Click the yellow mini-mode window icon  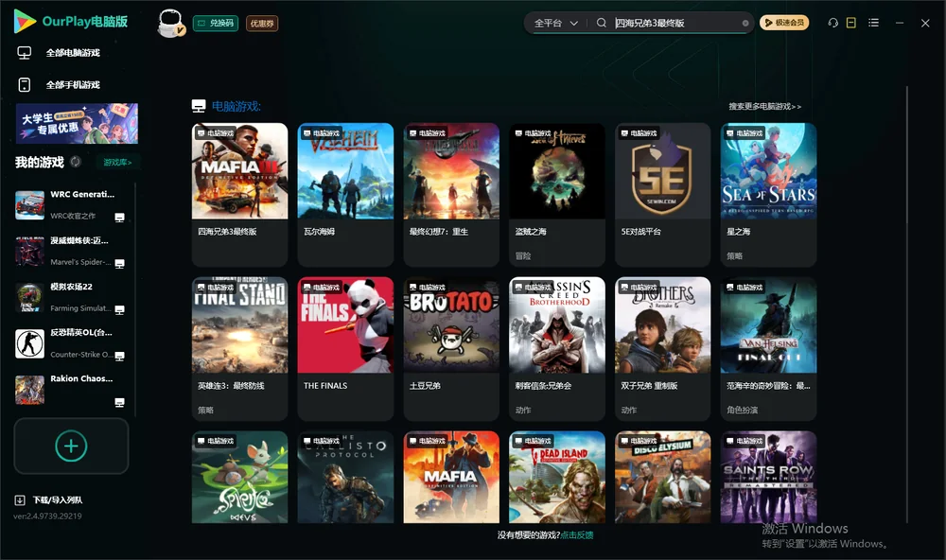pyautogui.click(x=850, y=23)
